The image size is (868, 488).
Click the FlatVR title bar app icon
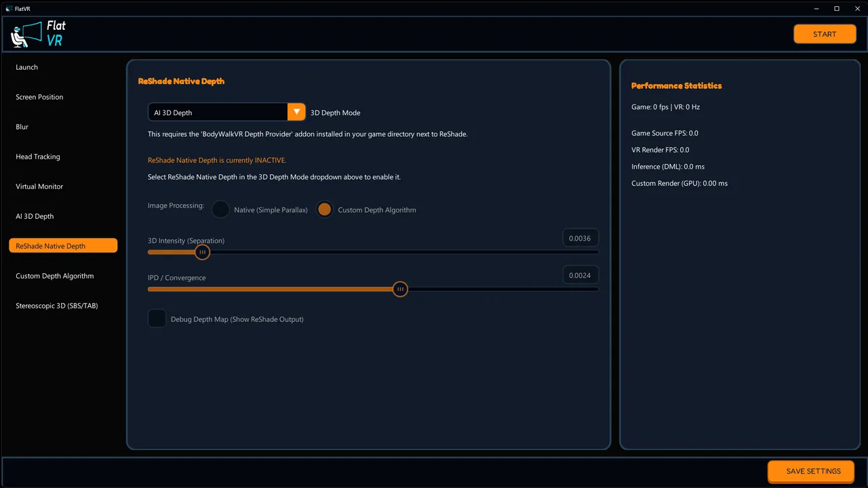point(9,8)
